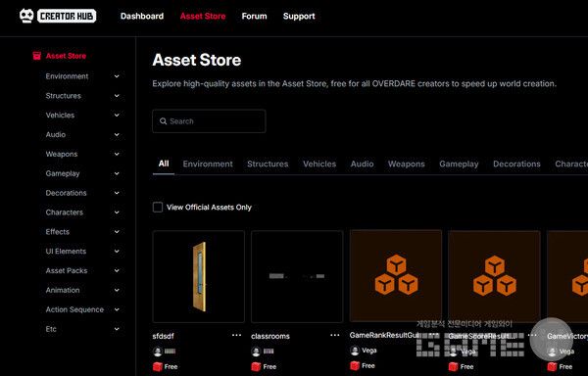Open Weapons category in sidebar

pos(62,155)
